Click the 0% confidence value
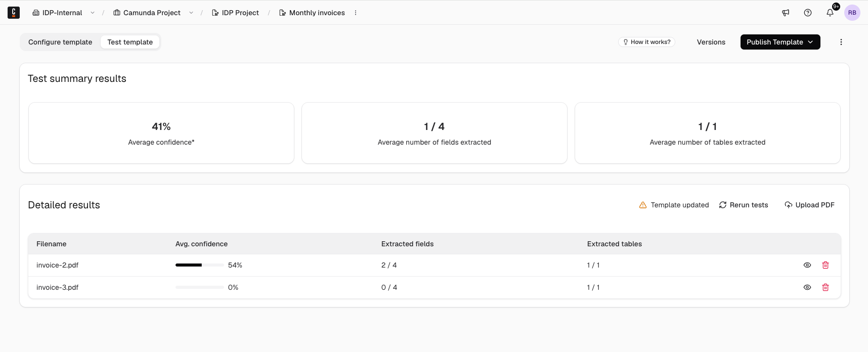The width and height of the screenshot is (868, 352). click(233, 287)
